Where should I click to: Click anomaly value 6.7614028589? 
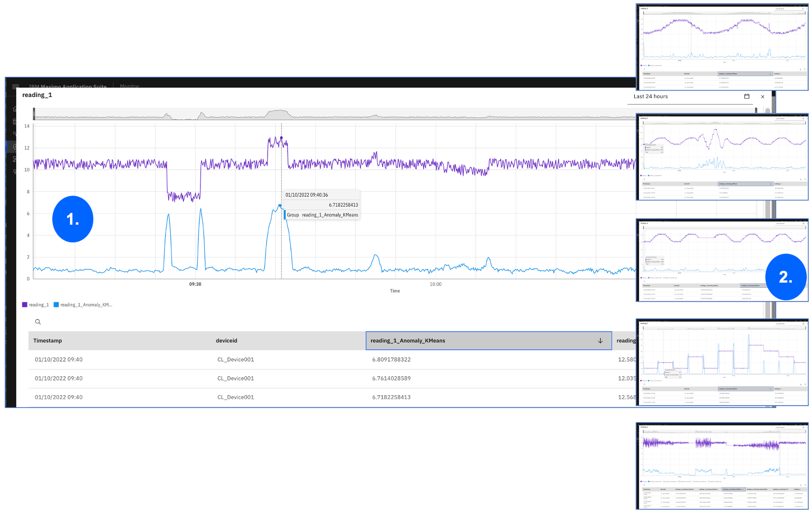click(391, 379)
